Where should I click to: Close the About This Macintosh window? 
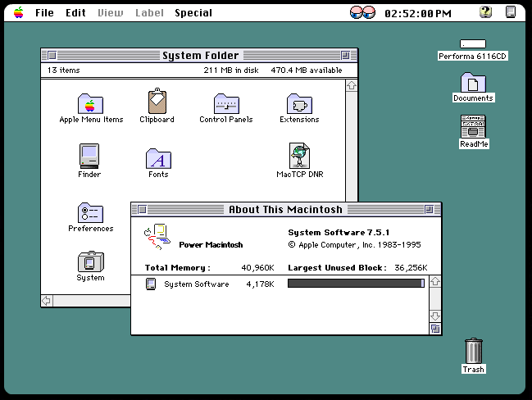coord(142,209)
